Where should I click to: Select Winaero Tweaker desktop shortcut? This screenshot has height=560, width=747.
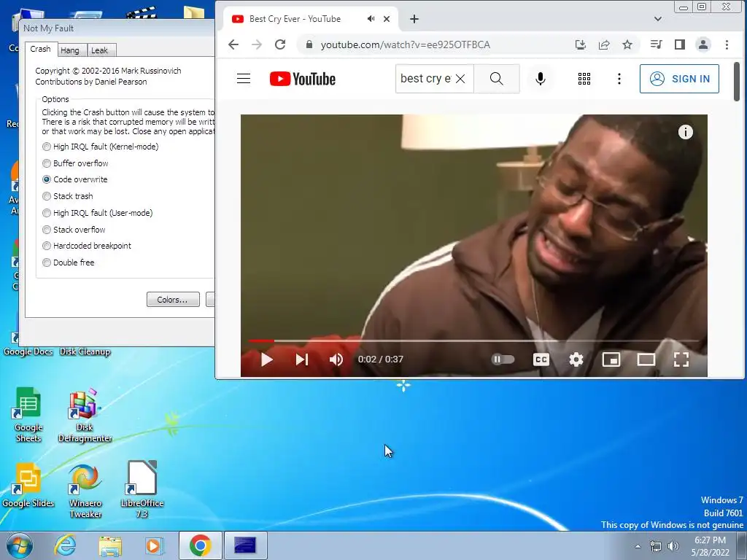(x=85, y=491)
